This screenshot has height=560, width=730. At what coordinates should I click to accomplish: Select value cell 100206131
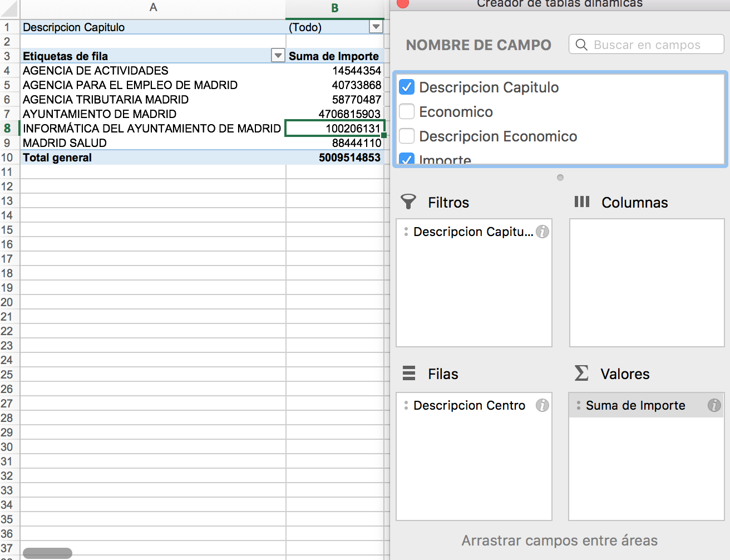(x=334, y=128)
